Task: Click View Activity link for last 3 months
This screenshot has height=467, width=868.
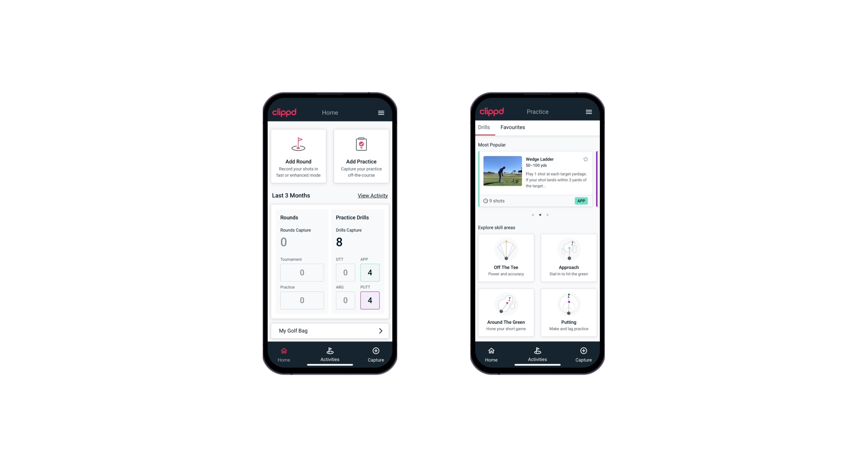Action: click(372, 195)
